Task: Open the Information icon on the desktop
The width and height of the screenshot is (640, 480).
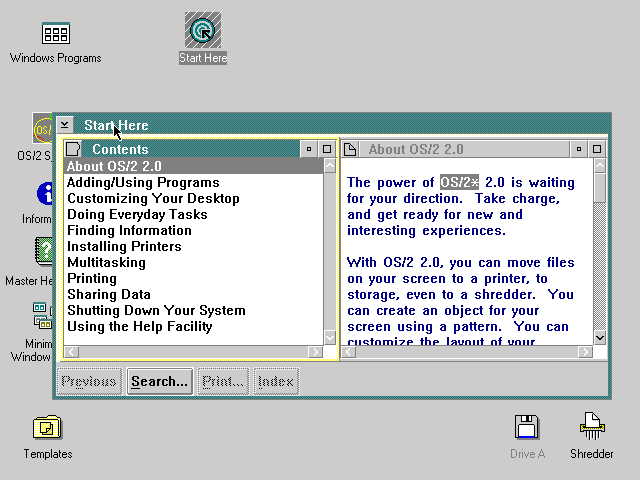Action: coord(44,194)
